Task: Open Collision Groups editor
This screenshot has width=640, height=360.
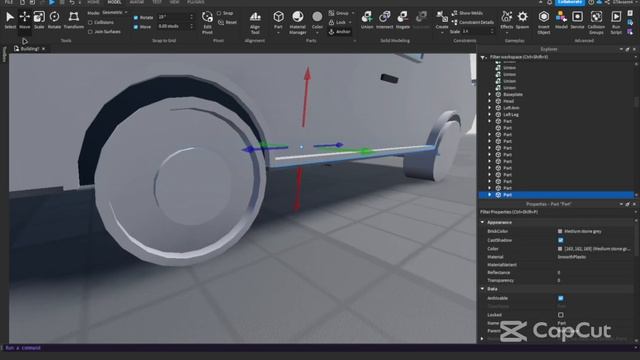Action: (596, 22)
